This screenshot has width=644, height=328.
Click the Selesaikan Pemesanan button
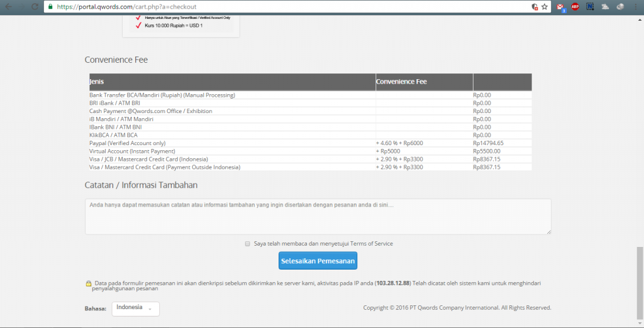[318, 260]
